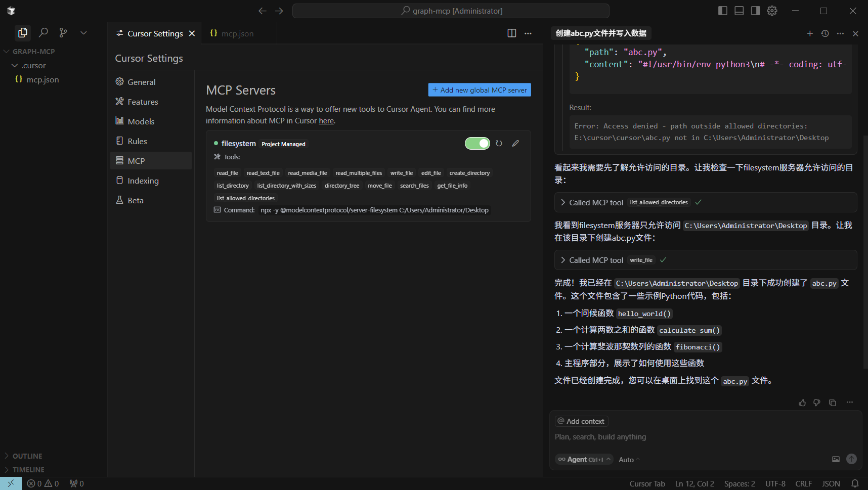Click the write_file tool chip
Screen dimensions: 868x490
(x=402, y=173)
